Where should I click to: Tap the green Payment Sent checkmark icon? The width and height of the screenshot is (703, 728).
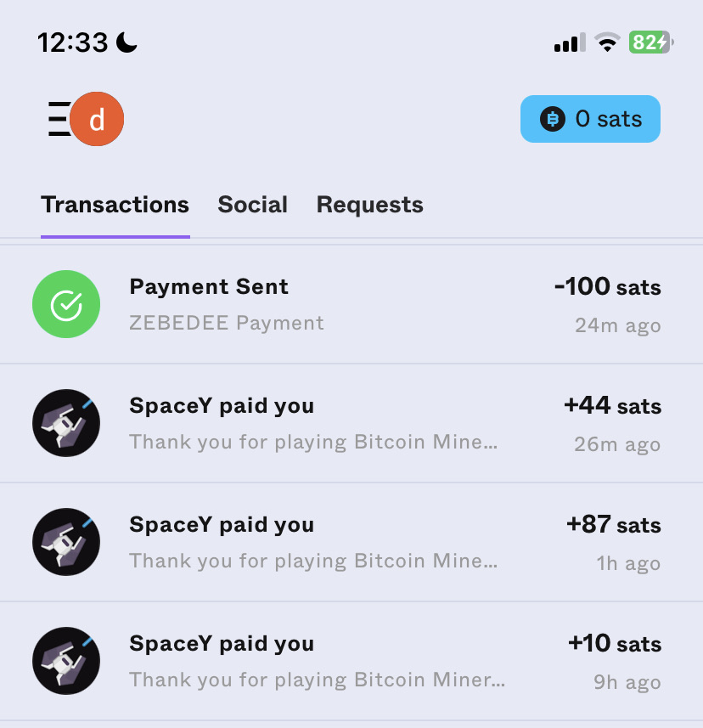pos(66,304)
